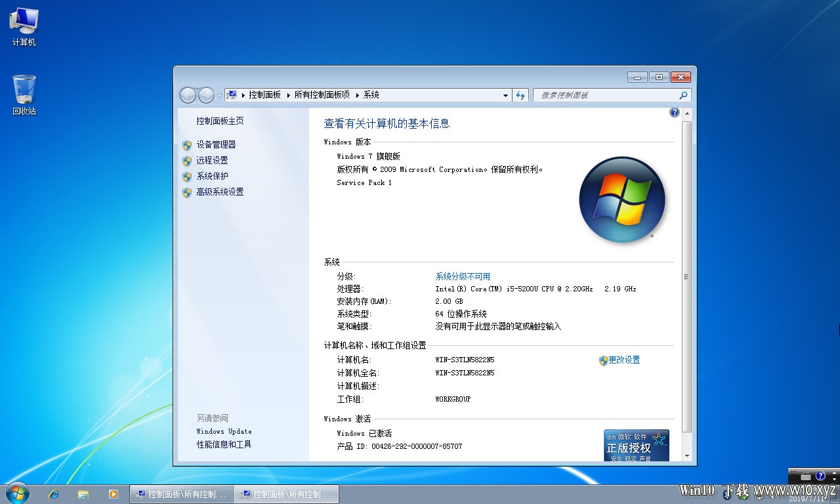
Task: Open the blue Help question mark
Action: [x=675, y=112]
